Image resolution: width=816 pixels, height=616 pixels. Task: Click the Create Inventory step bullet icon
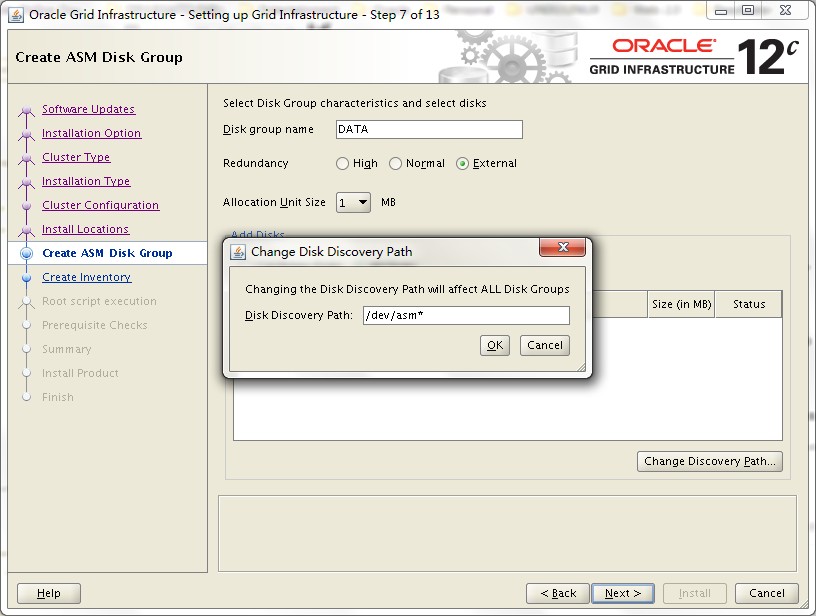27,277
